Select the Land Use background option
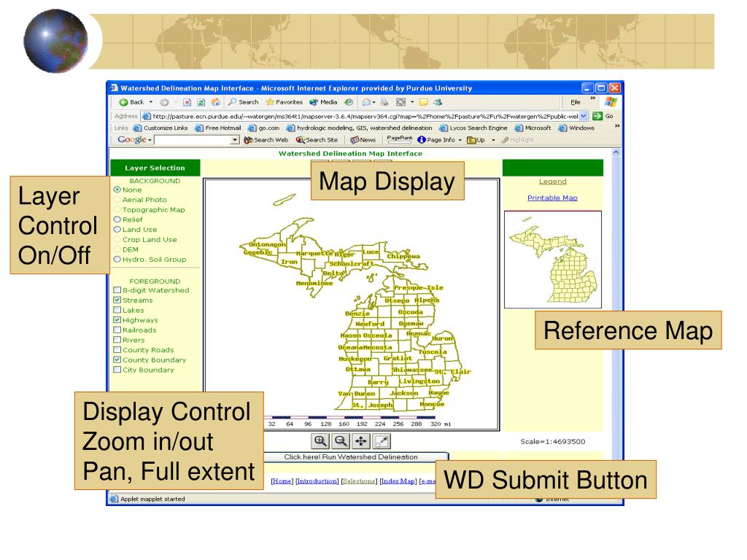The height and width of the screenshot is (560, 747). tap(117, 230)
